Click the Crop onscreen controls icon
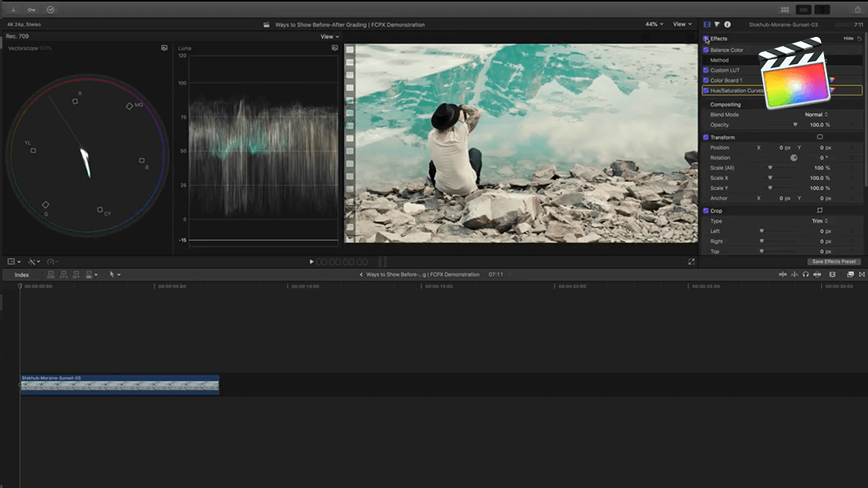Screen dimensions: 868x488 tap(819, 210)
